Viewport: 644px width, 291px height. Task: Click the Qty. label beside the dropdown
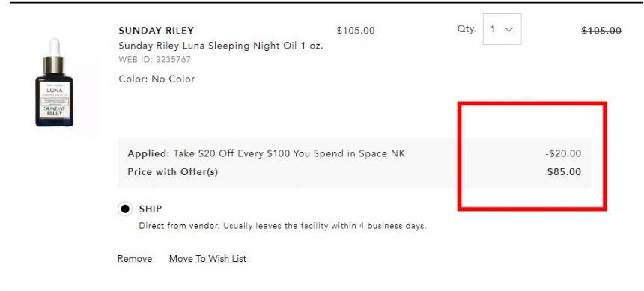[467, 29]
